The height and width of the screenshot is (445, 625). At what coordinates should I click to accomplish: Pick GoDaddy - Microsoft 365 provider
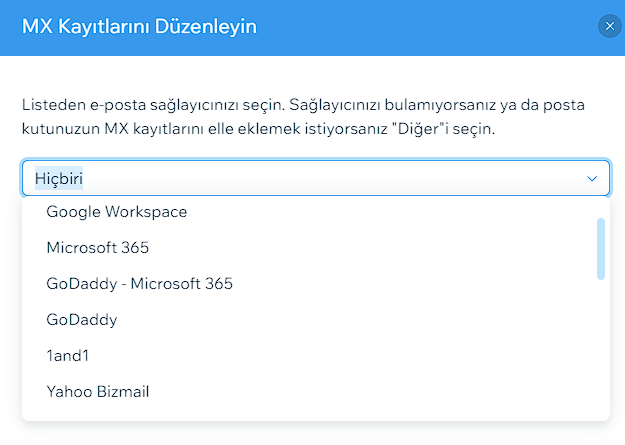pyautogui.click(x=139, y=283)
